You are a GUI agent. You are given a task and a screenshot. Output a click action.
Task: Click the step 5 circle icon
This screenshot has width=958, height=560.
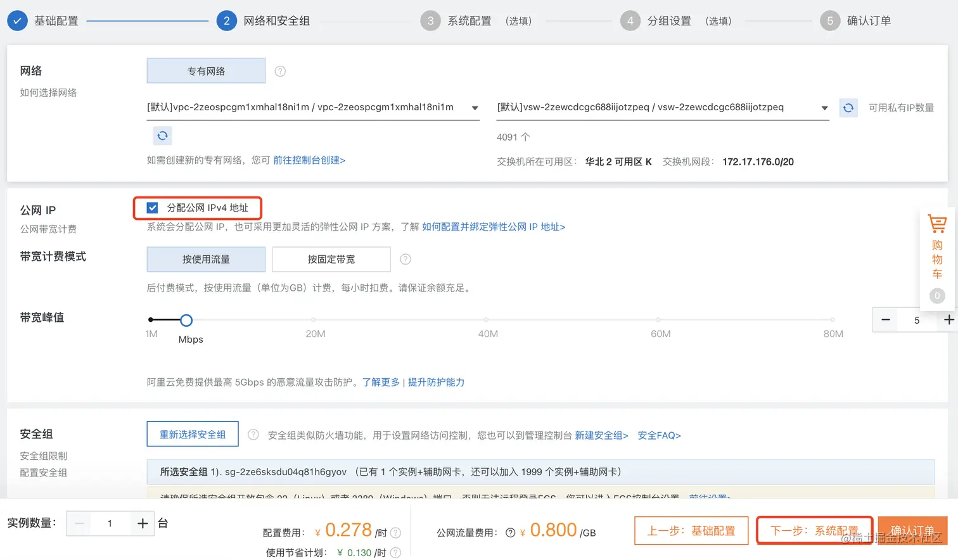(830, 21)
